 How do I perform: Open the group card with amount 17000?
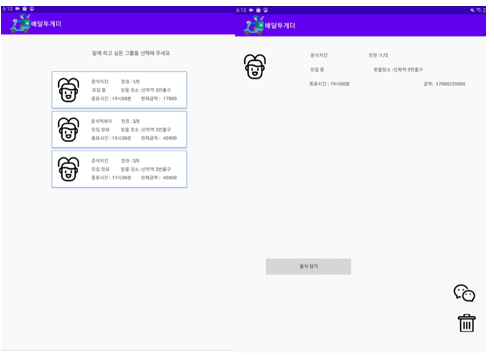[x=119, y=90]
